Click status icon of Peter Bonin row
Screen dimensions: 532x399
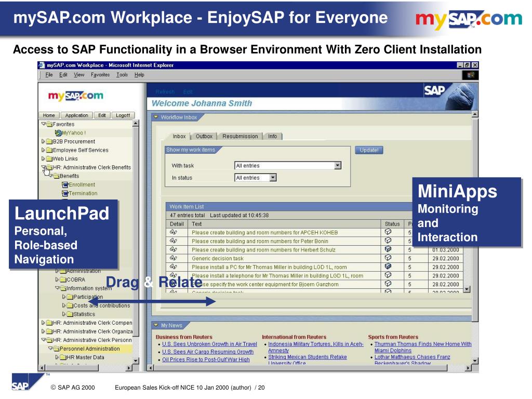(x=388, y=241)
